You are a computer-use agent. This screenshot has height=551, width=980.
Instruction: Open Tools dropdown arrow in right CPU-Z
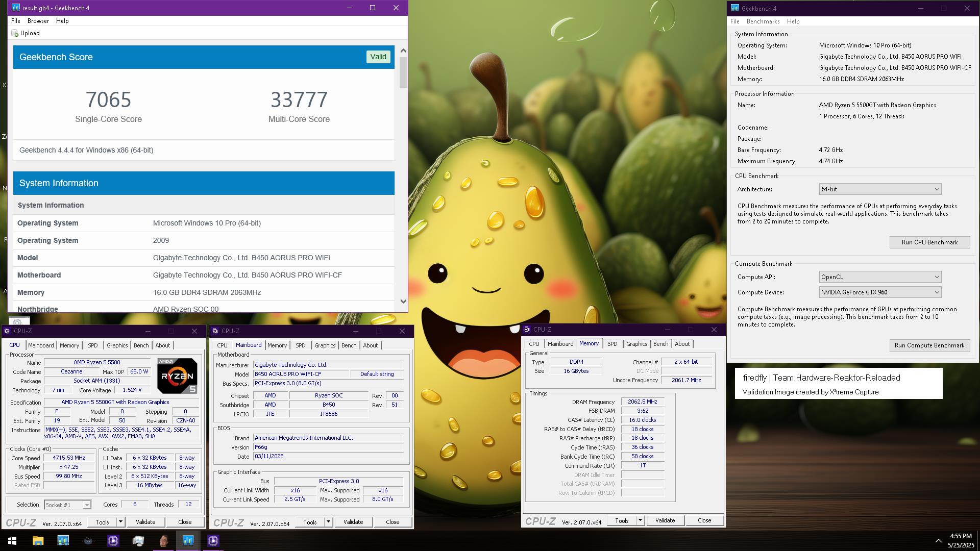point(640,520)
